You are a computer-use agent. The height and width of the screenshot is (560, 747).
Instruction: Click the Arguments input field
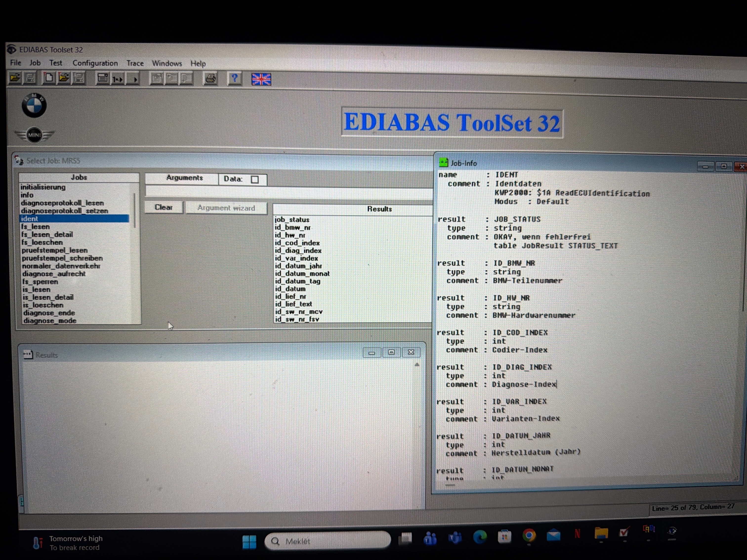pos(289,193)
